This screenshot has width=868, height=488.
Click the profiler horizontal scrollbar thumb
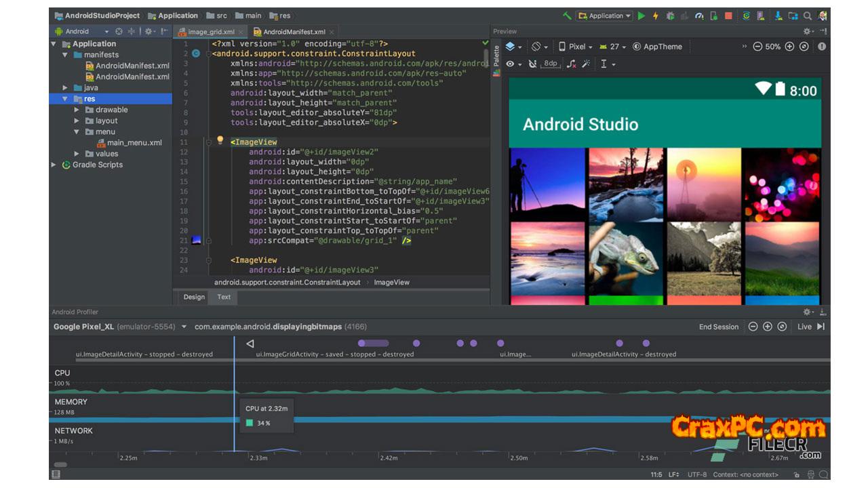click(60, 465)
